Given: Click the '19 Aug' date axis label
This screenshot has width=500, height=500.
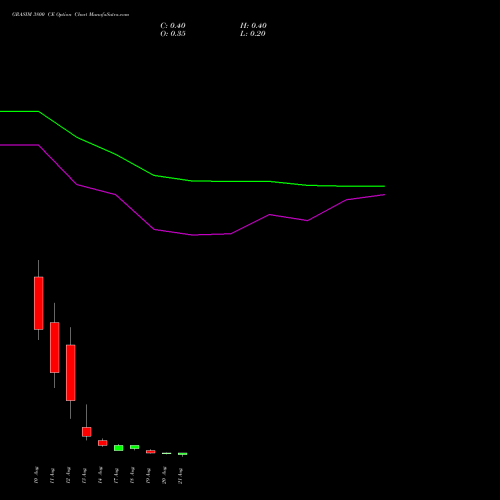Looking at the screenshot, I should (x=148, y=475).
